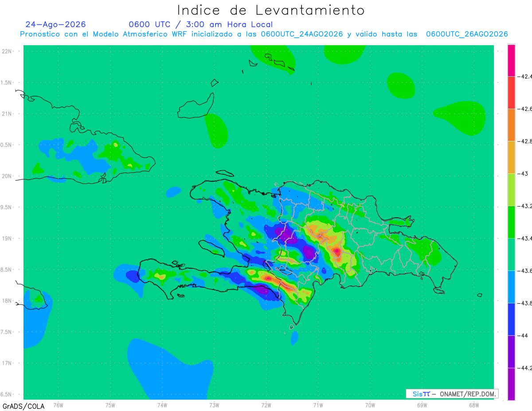Image resolution: width=532 pixels, height=411 pixels.
Task: Click the '0600UTC_26AGO2026' valid-until time text
Action: [x=467, y=34]
